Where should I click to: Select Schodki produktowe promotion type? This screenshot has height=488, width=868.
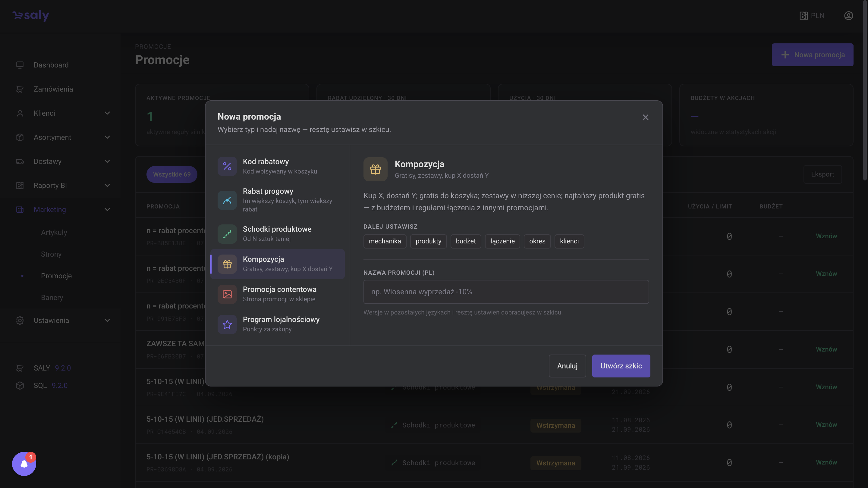[x=278, y=234]
